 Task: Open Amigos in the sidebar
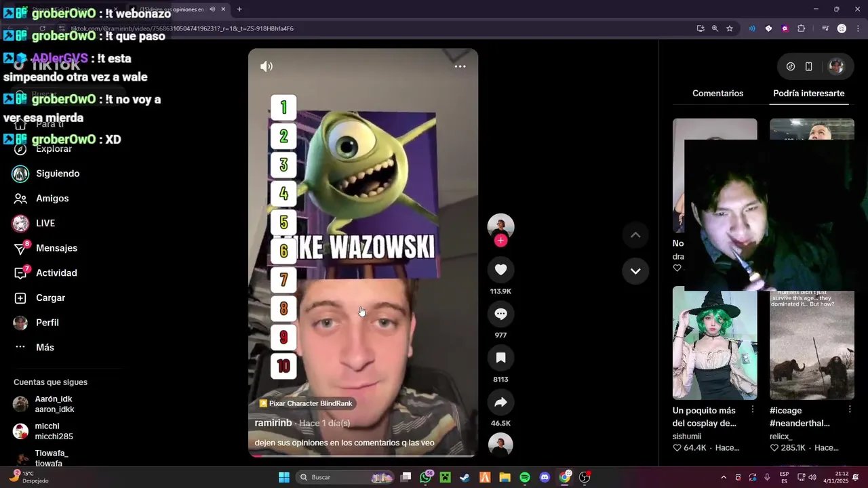point(41,199)
